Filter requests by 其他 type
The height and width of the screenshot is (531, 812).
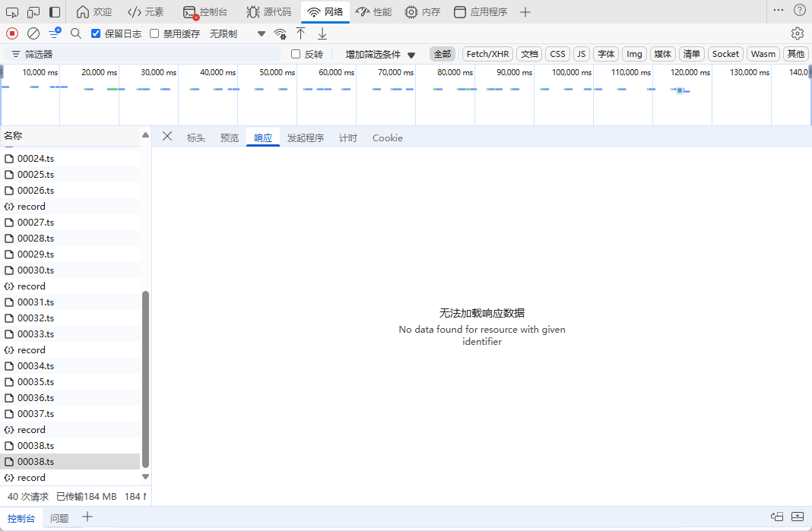pos(796,54)
